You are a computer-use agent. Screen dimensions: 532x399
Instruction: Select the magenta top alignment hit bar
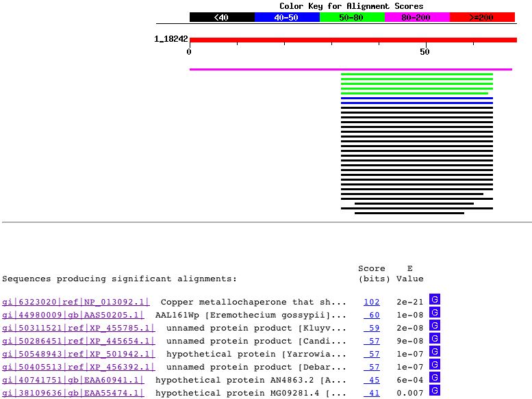(x=351, y=69)
